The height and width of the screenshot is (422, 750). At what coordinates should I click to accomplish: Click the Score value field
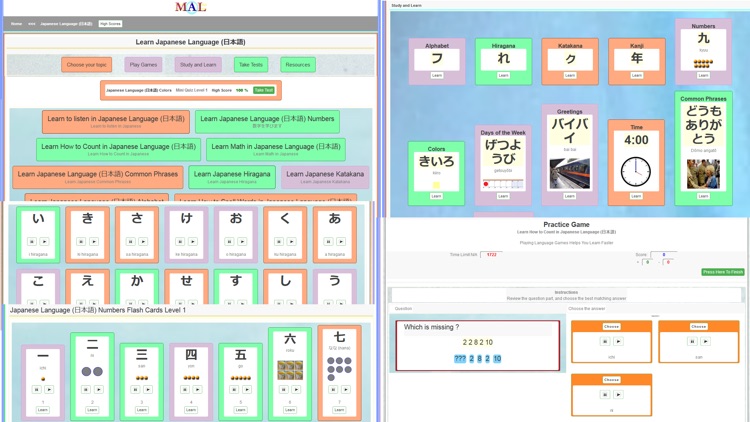click(x=663, y=255)
